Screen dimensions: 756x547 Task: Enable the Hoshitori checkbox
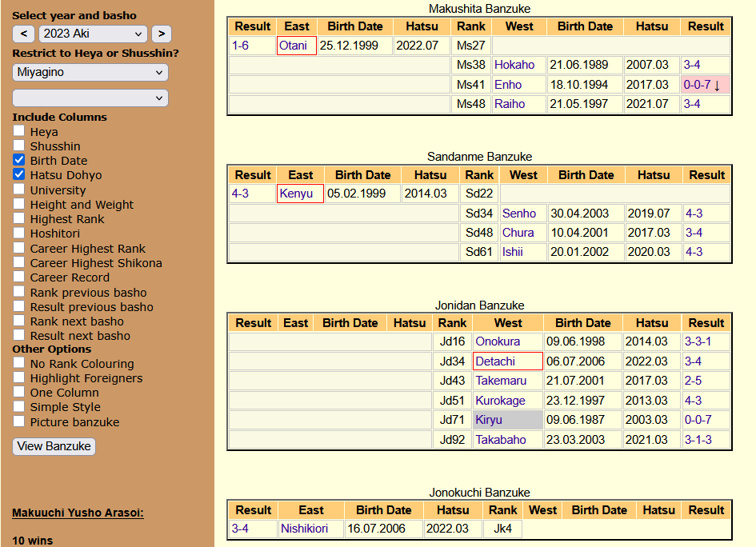19,232
